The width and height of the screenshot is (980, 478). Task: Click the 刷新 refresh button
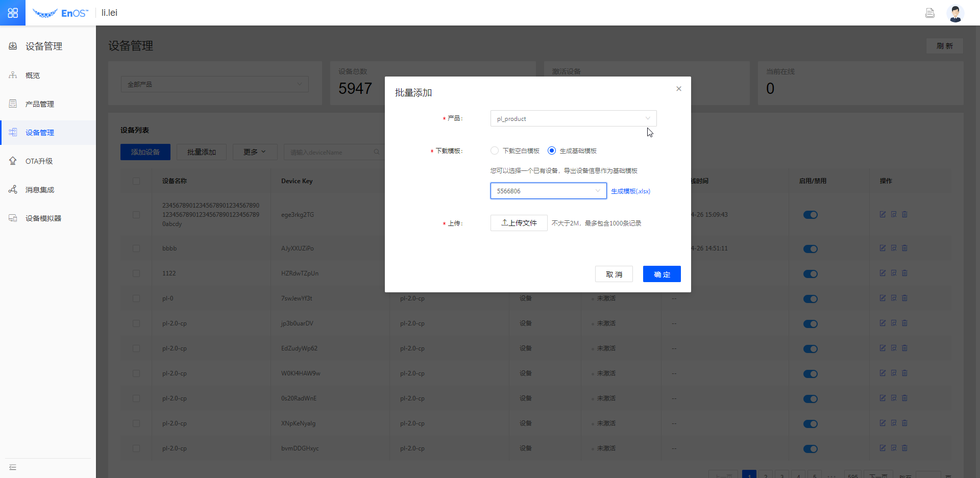pos(945,46)
